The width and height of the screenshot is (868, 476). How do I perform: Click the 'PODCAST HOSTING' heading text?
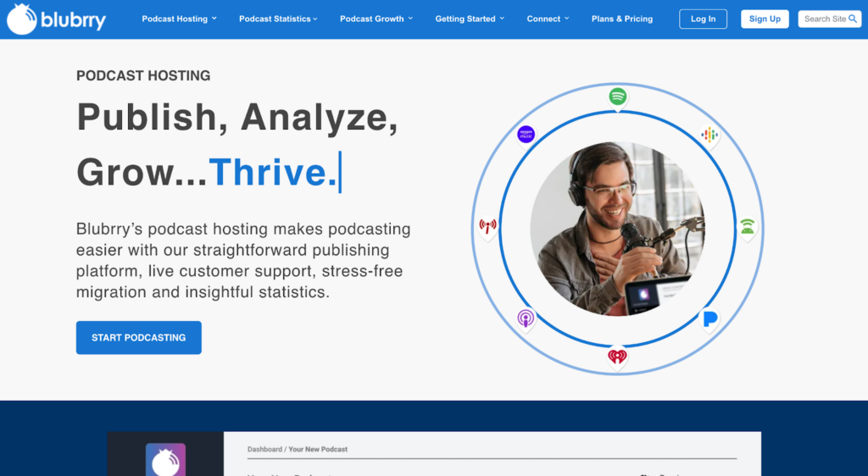(x=143, y=75)
